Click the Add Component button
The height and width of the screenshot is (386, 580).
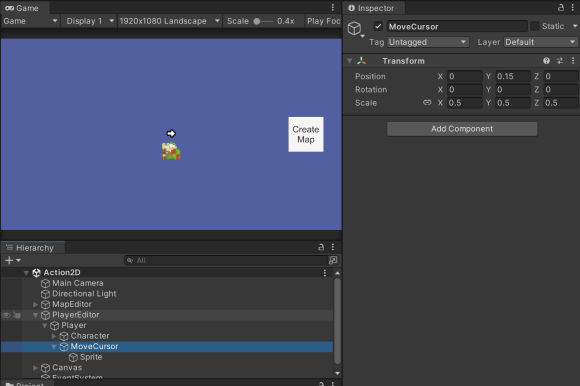click(462, 129)
